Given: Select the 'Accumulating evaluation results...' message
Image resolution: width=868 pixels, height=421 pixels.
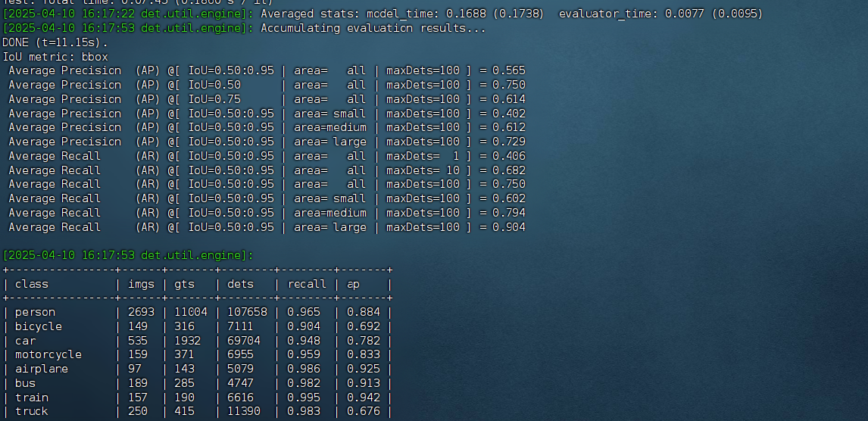Looking at the screenshot, I should [x=373, y=28].
